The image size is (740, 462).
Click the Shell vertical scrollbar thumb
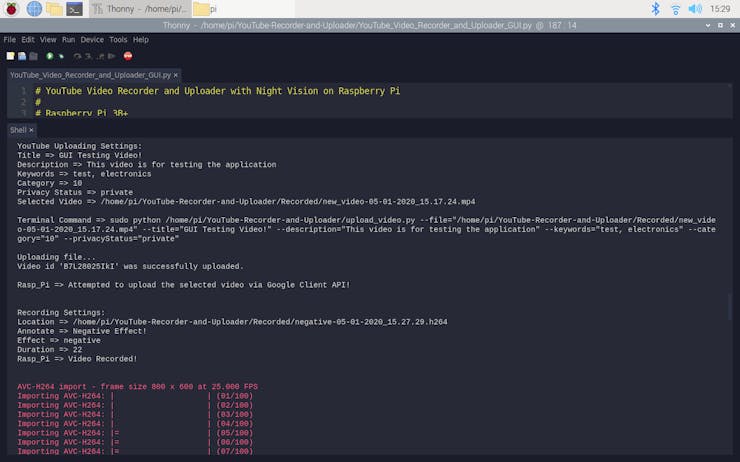(730, 306)
